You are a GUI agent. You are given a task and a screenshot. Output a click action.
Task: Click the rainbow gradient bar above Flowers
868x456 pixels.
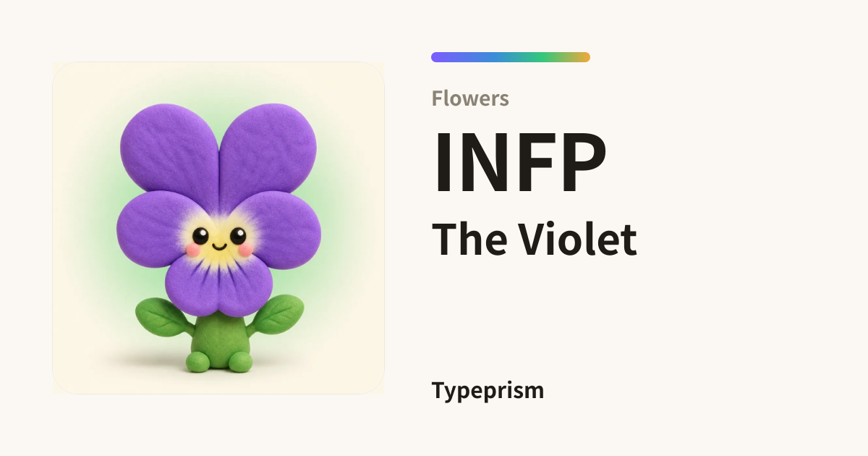(x=511, y=57)
